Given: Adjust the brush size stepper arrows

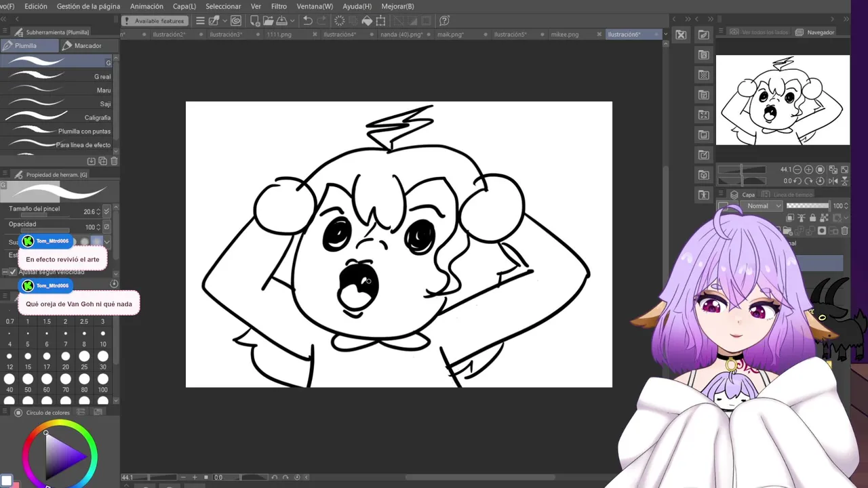Looking at the screenshot, I should tap(98, 211).
